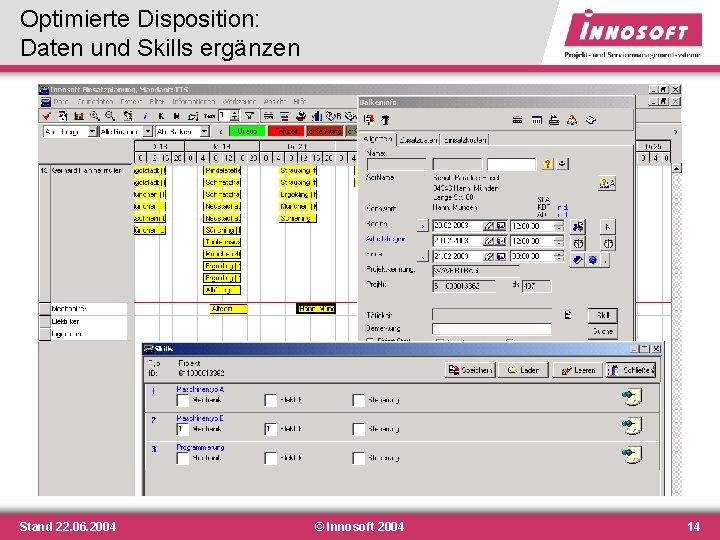Screen dimensions: 720x540
Task: Open the second filter combo box below toolbar
Action: (x=126, y=132)
